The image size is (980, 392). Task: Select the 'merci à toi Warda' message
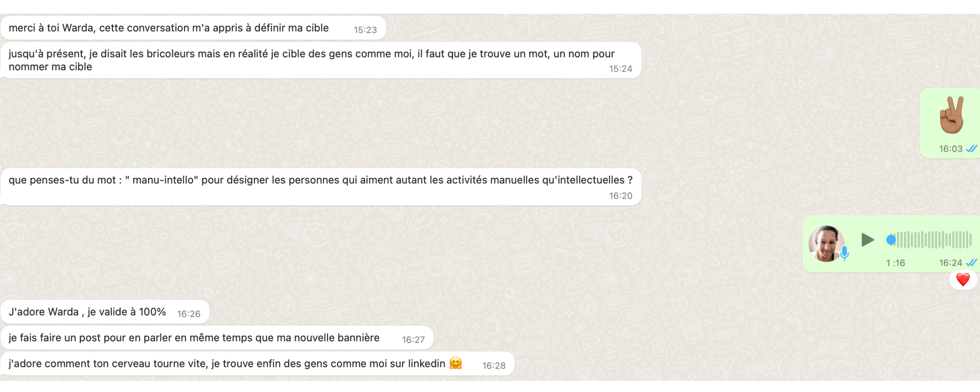point(193,28)
